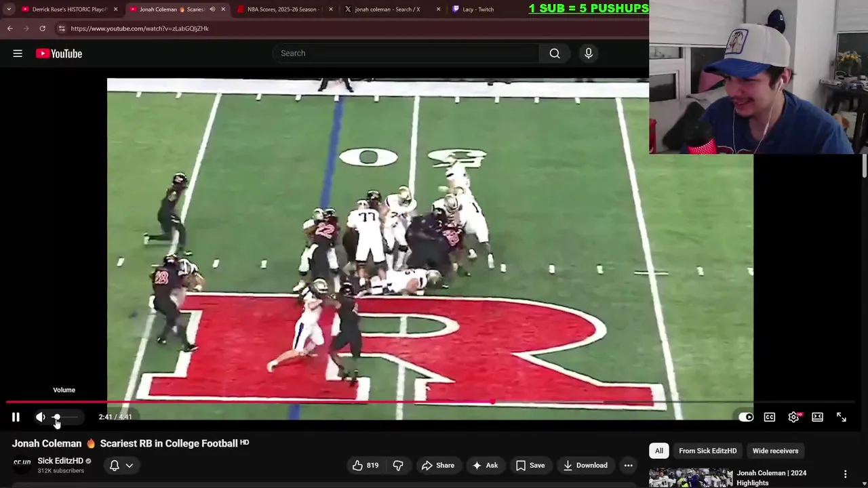Open Sick EditzHD channel name

click(60, 461)
